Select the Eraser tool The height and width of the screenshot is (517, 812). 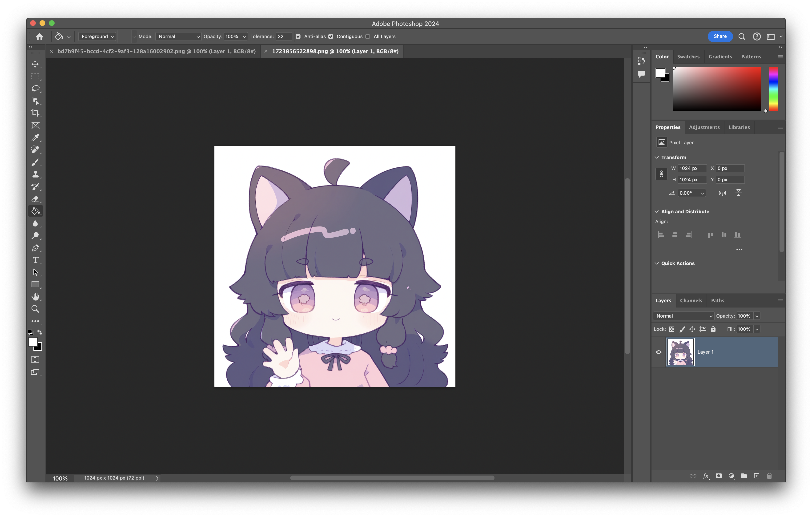click(35, 199)
